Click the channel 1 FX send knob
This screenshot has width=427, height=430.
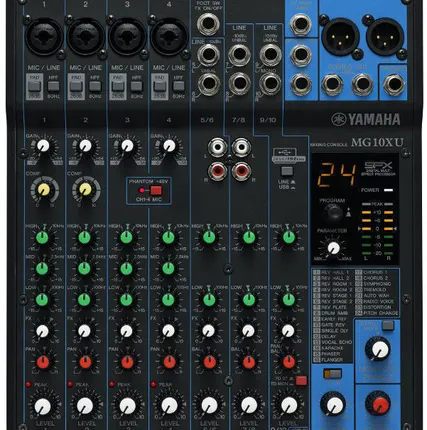coord(42,331)
